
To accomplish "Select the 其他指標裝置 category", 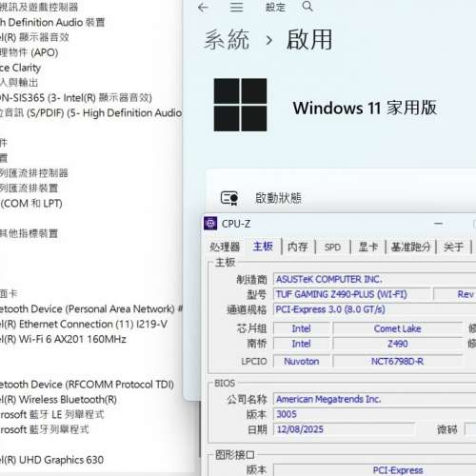I will 30,233.
